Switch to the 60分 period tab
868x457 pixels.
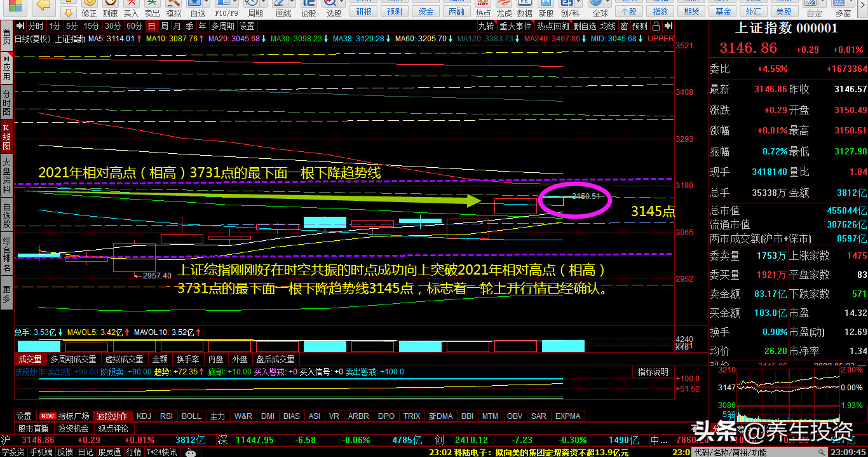[134, 26]
